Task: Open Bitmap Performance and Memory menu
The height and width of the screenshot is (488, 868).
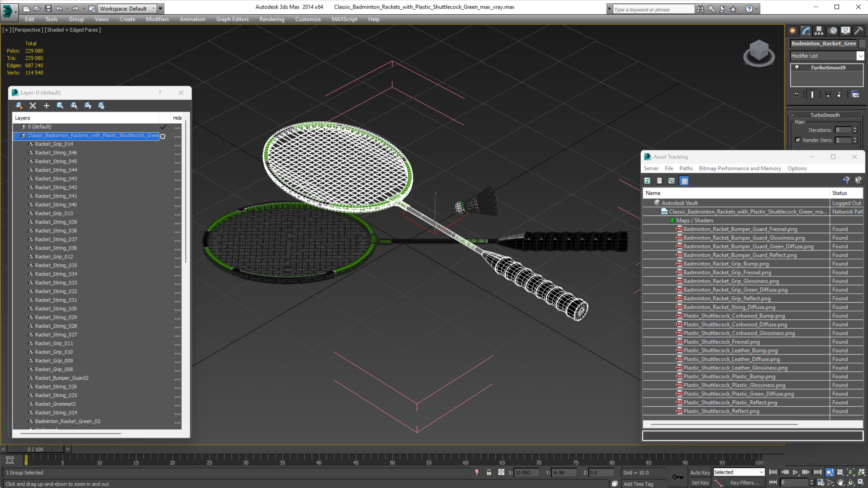Action: [740, 168]
